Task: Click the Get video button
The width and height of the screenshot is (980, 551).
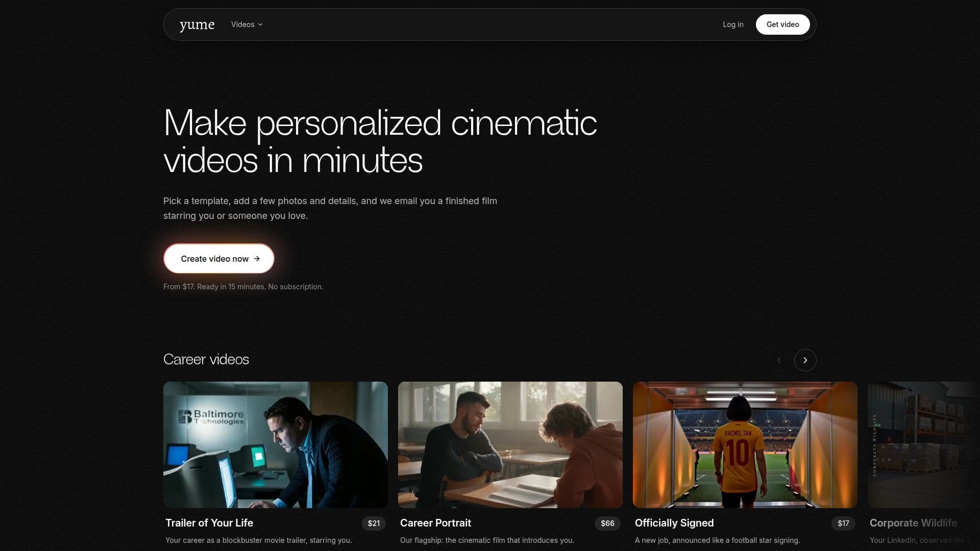Action: [782, 24]
